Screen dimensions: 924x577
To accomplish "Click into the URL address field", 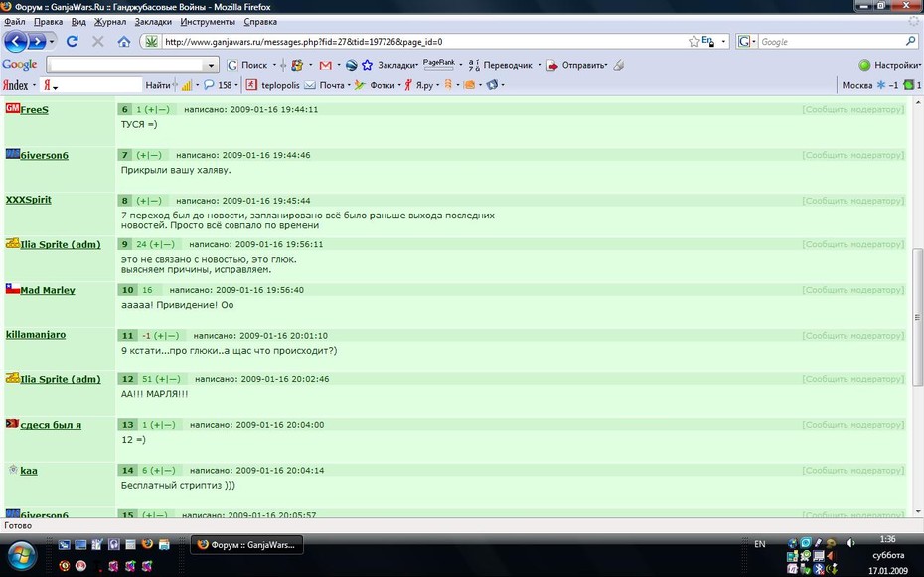I will tap(424, 42).
